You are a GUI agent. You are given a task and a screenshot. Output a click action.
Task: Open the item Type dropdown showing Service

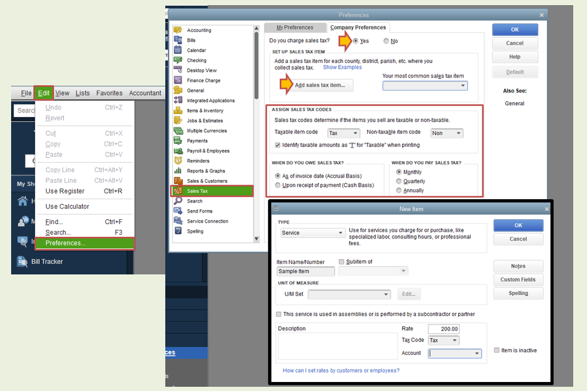click(312, 233)
